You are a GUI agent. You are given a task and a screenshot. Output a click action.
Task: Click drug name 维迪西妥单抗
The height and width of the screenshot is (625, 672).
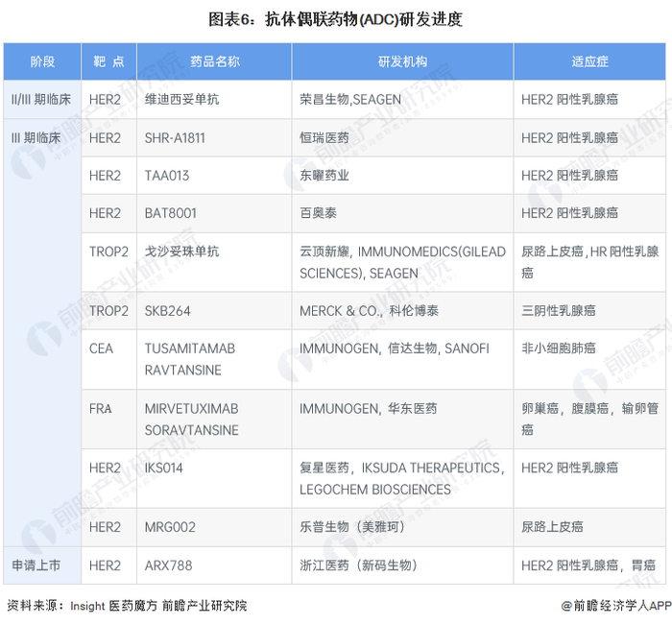click(181, 100)
